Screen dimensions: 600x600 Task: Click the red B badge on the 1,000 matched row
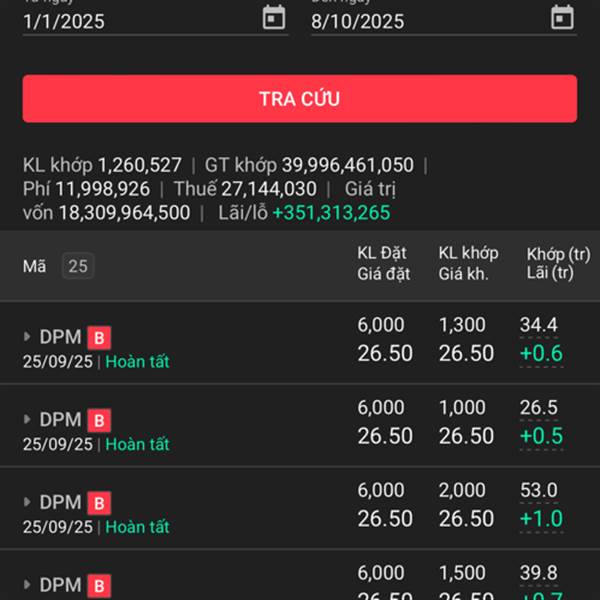[x=98, y=420]
